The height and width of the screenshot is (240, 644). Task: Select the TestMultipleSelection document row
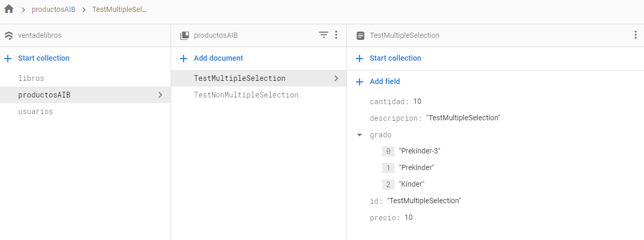[x=258, y=78]
